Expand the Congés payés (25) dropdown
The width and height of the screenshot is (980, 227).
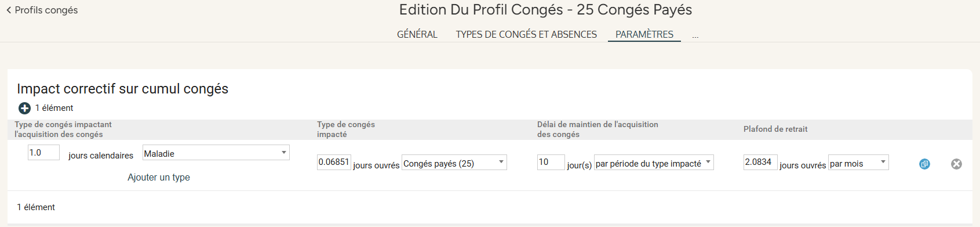454,163
